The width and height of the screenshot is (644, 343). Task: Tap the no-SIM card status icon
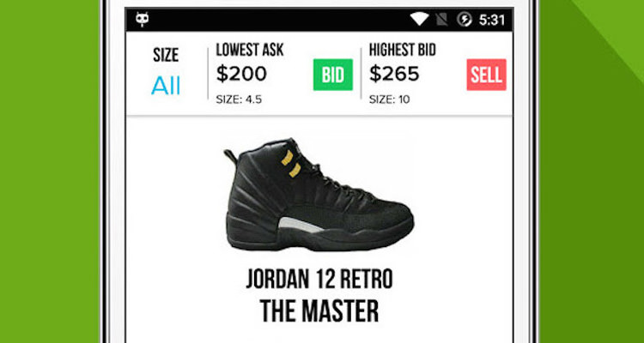[442, 19]
